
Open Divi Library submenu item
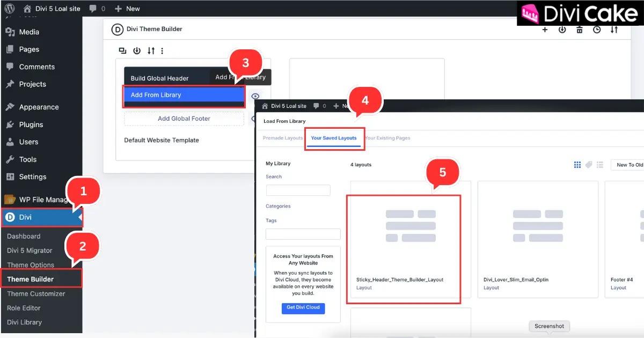24,322
